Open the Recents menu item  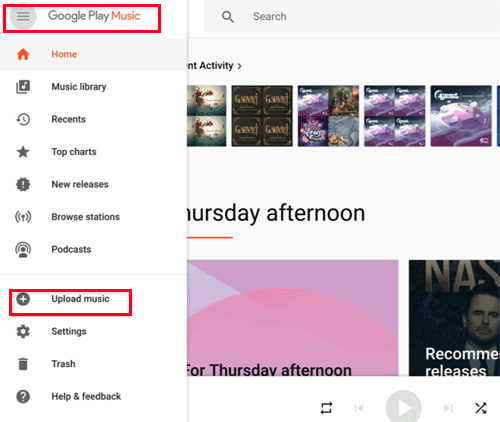[68, 119]
